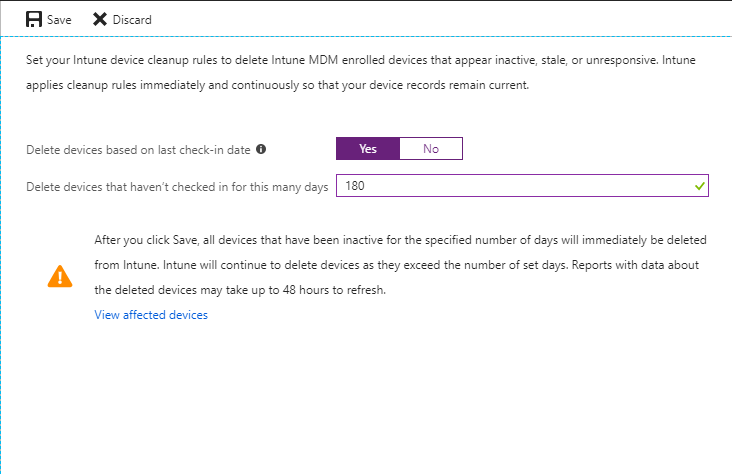
Task: Click the info icon beside check-in date
Action: coord(261,149)
